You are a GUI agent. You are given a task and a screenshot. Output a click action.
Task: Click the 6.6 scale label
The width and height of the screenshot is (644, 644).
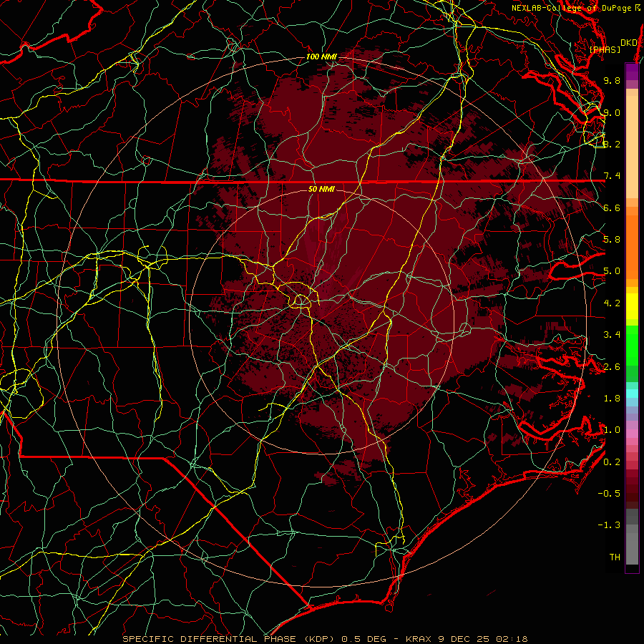(612, 208)
